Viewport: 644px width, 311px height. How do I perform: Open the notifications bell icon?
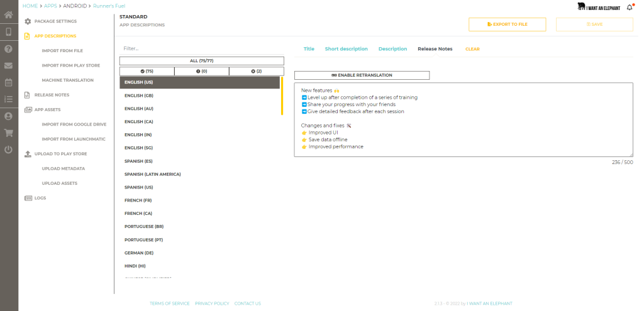[x=630, y=8]
